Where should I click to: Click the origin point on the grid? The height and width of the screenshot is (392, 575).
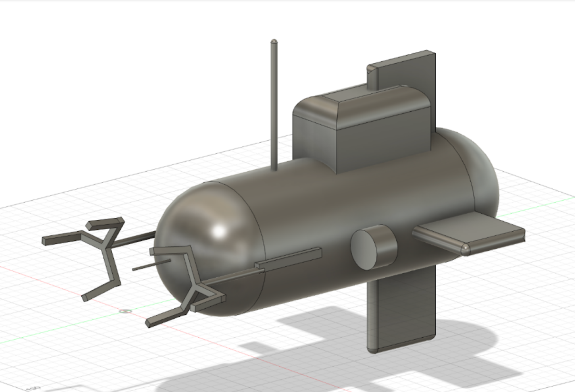[x=126, y=311]
